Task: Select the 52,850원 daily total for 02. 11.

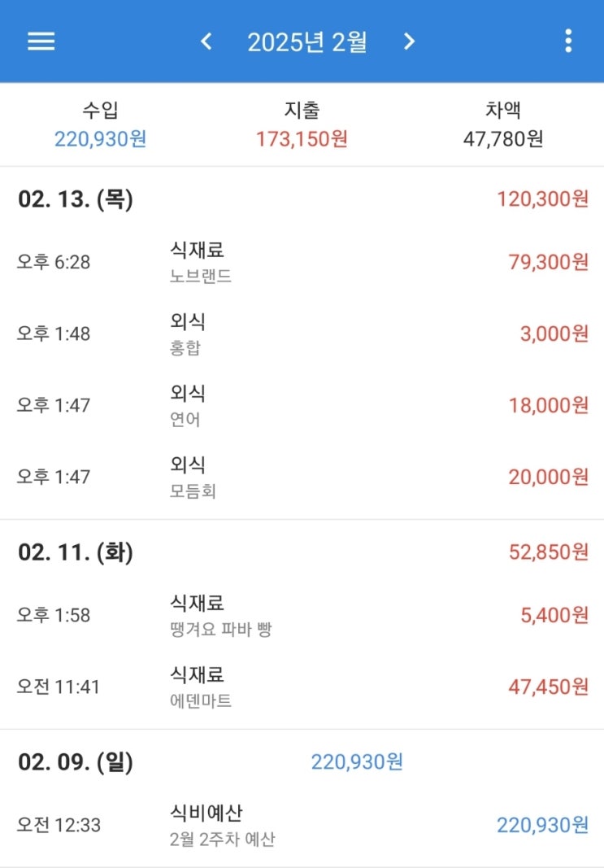Action: click(x=548, y=552)
